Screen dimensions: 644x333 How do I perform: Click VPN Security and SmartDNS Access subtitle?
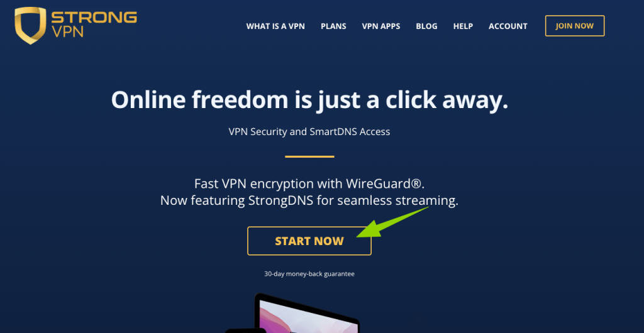point(309,132)
